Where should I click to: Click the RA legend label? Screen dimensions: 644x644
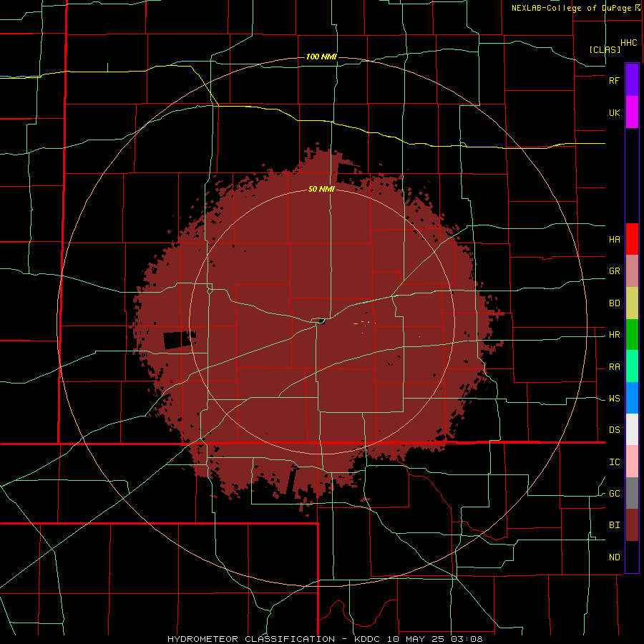pyautogui.click(x=614, y=367)
